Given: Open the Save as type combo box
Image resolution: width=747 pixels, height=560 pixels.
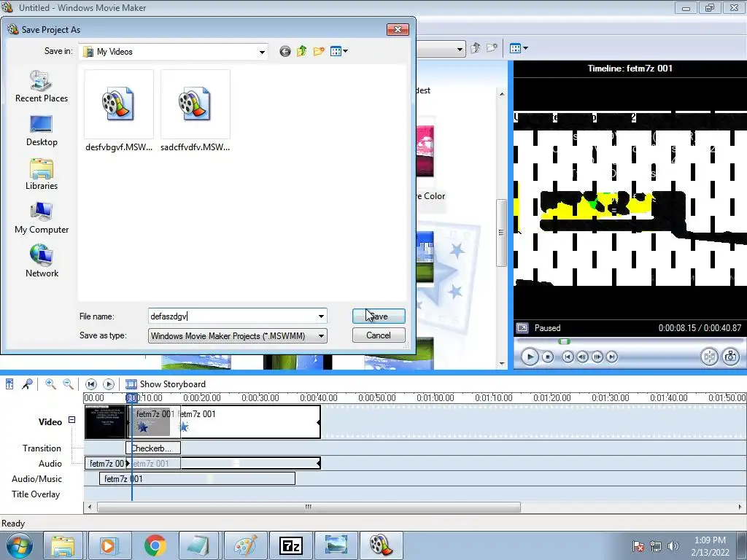Looking at the screenshot, I should click(x=237, y=335).
